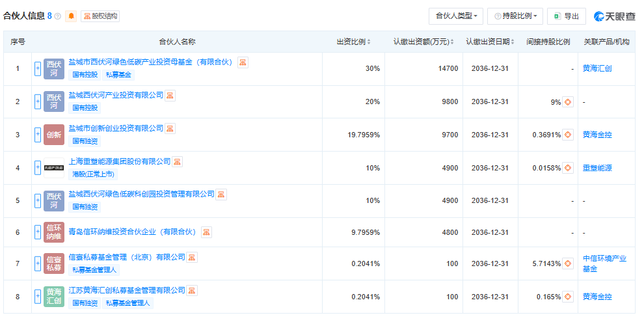This screenshot has width=644, height=324.
Task: Open 中信环境产业基金 related institution link
Action: pyautogui.click(x=604, y=263)
